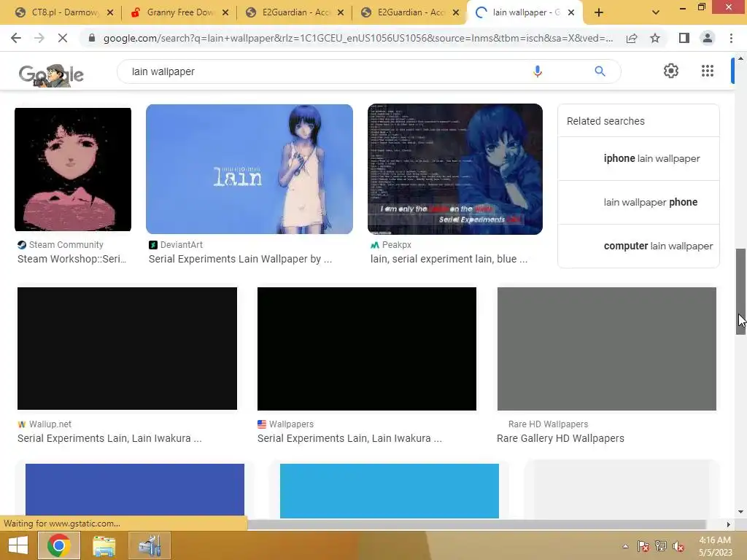Open File Explorer from taskbar

[x=104, y=545]
